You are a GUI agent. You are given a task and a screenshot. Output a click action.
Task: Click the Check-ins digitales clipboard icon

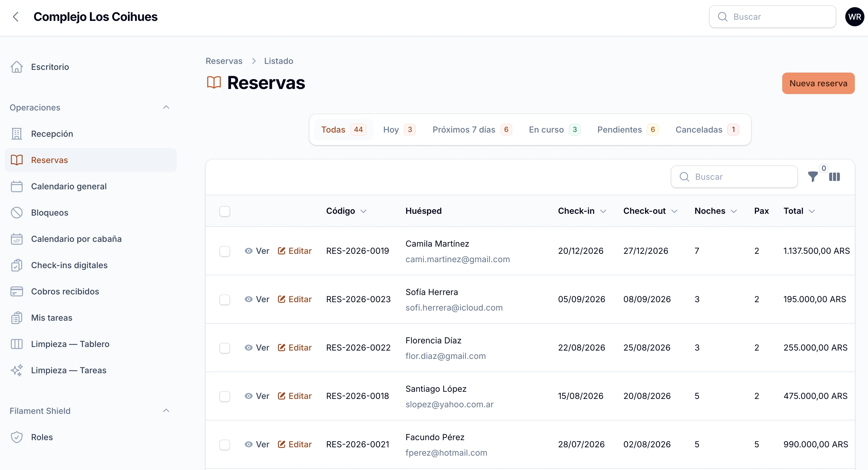(x=16, y=265)
